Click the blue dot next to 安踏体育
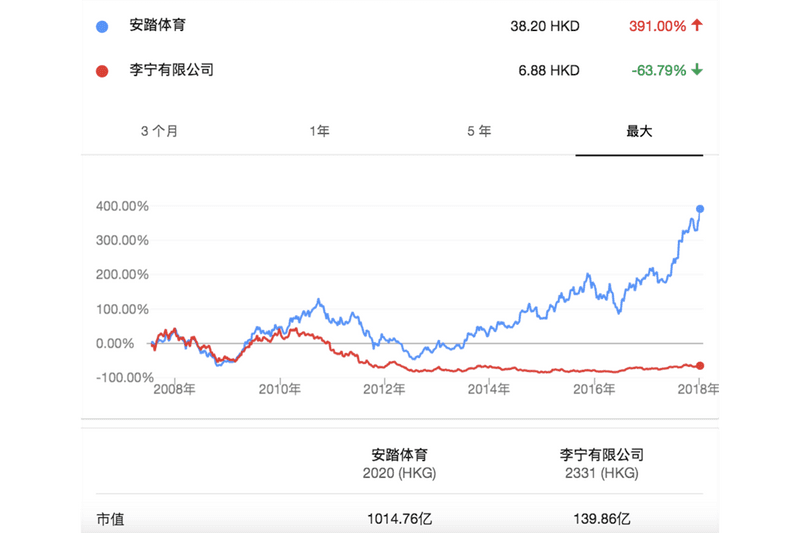800x533 pixels. pyautogui.click(x=102, y=27)
